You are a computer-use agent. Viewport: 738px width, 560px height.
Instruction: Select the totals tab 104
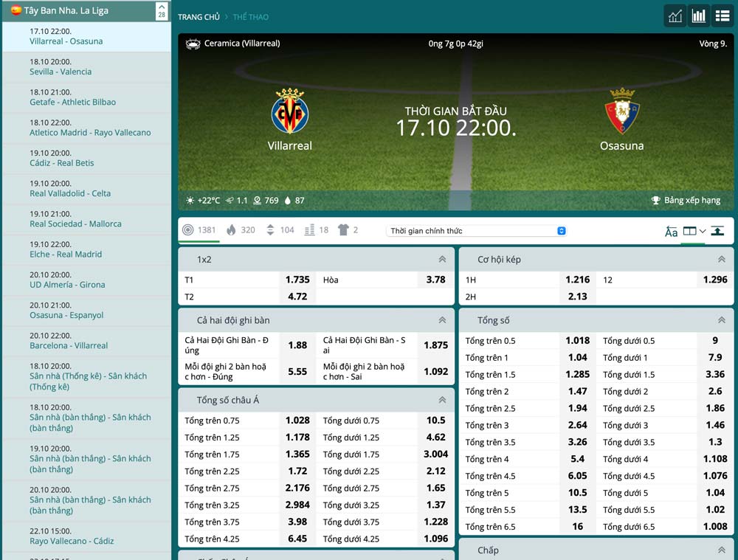280,230
